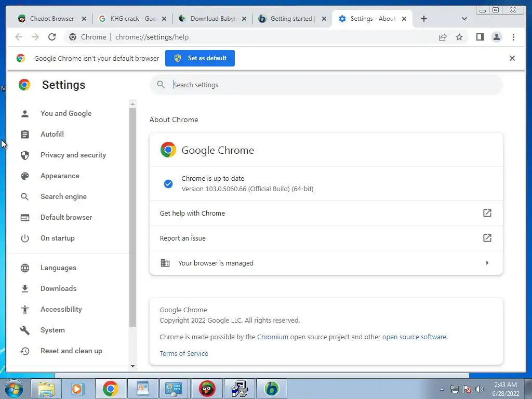
Task: Reload the current page
Action: pos(52,37)
